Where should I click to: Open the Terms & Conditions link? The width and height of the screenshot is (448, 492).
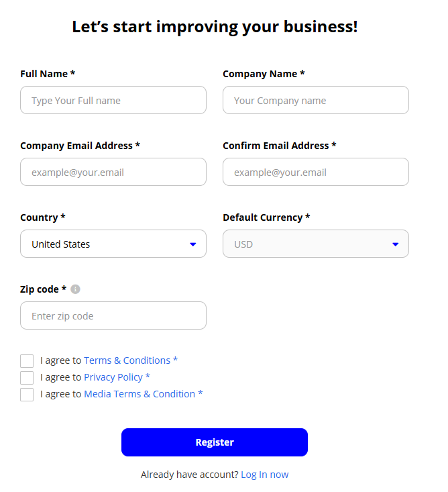click(x=127, y=360)
